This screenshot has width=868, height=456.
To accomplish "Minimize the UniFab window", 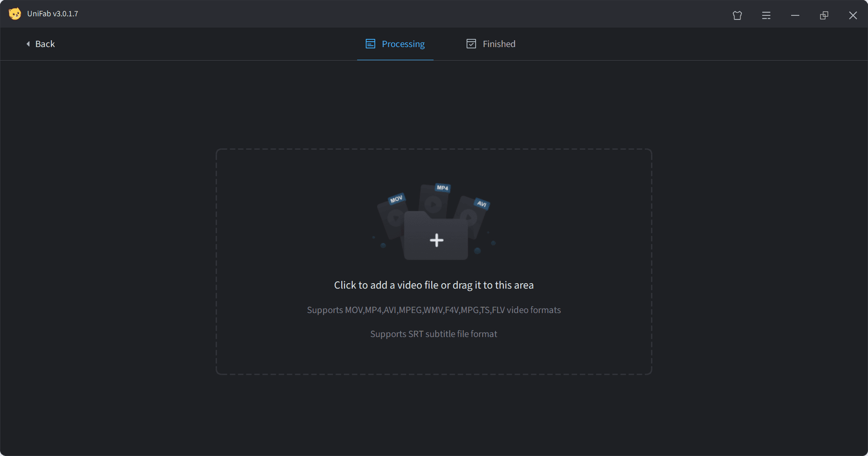I will click(x=795, y=15).
